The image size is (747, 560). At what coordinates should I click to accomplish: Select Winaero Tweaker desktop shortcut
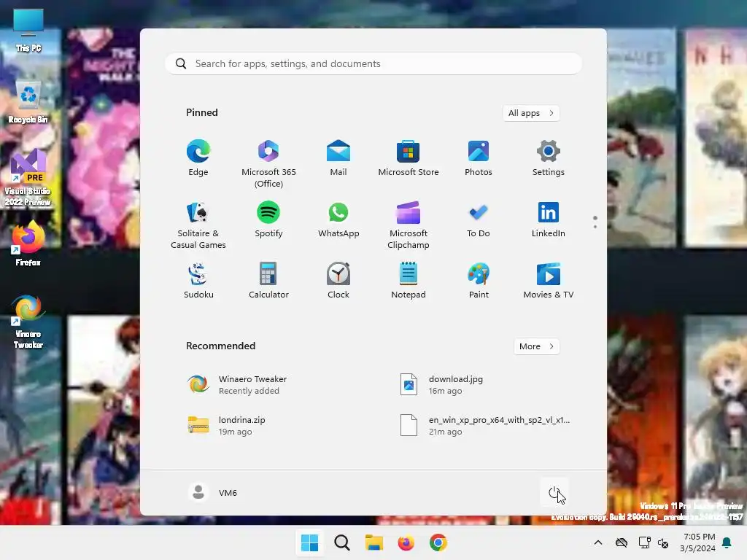[28, 322]
